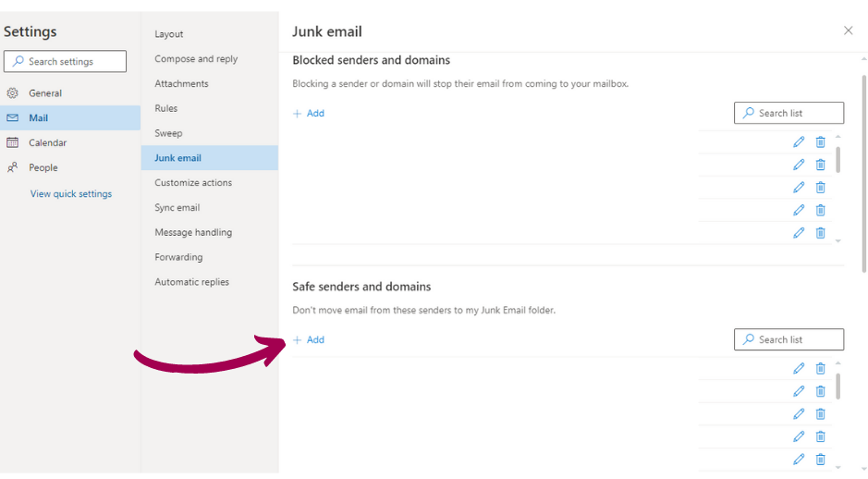Click main Junk email panel scrollbar thumb
Screen dimensions: 868x479
pos(864,173)
